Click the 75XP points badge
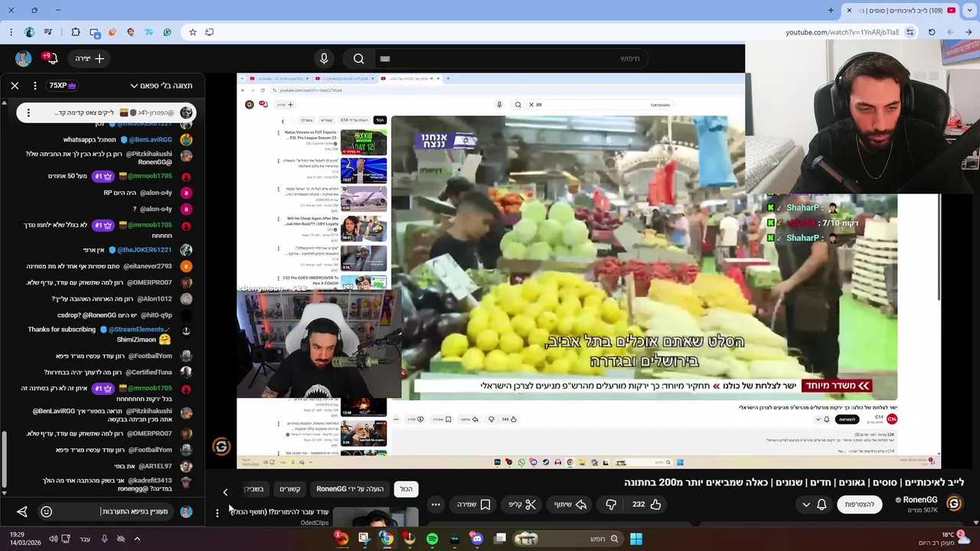This screenshot has height=551, width=980. tap(63, 86)
